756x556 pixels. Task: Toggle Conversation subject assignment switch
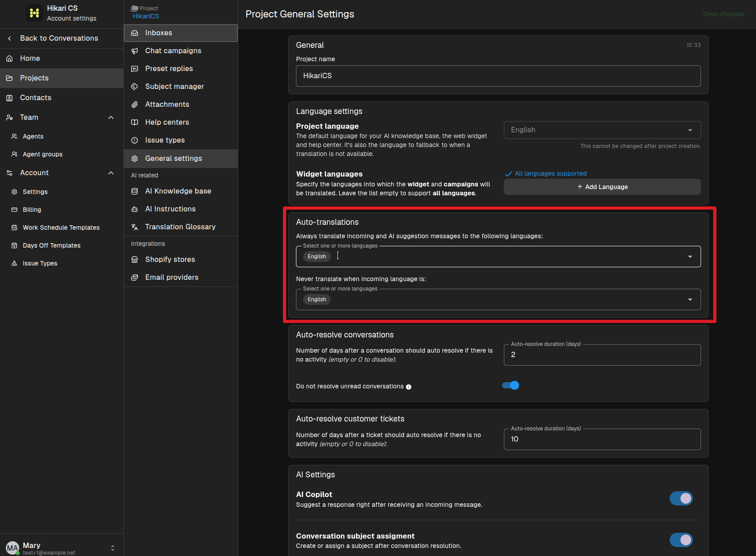pyautogui.click(x=681, y=540)
